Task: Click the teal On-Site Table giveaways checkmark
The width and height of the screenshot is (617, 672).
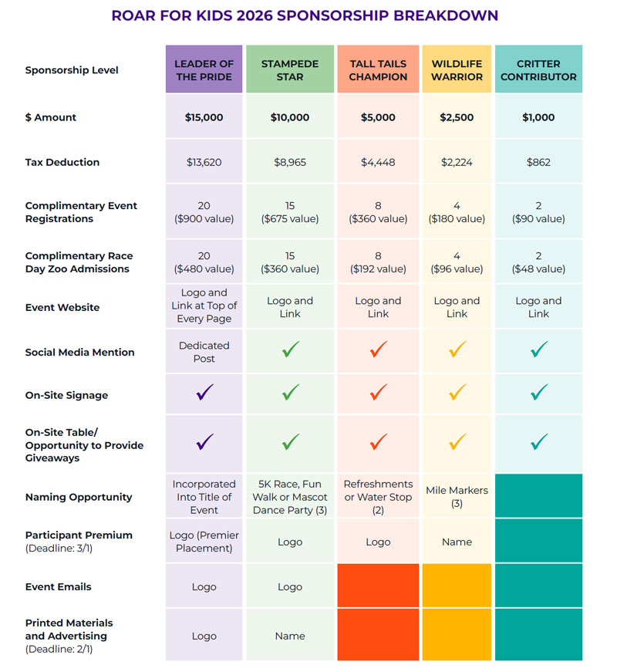Action: (539, 442)
